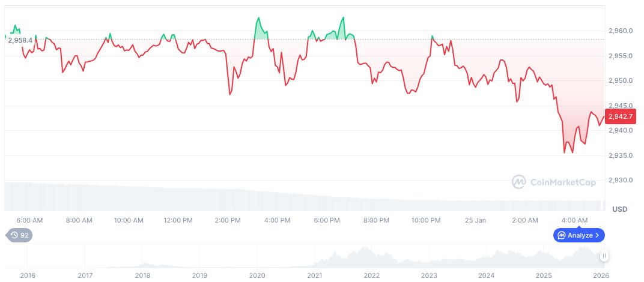This screenshot has height=282, width=644.
Task: Click the 2,950.0 price axis label
Action: click(x=620, y=80)
